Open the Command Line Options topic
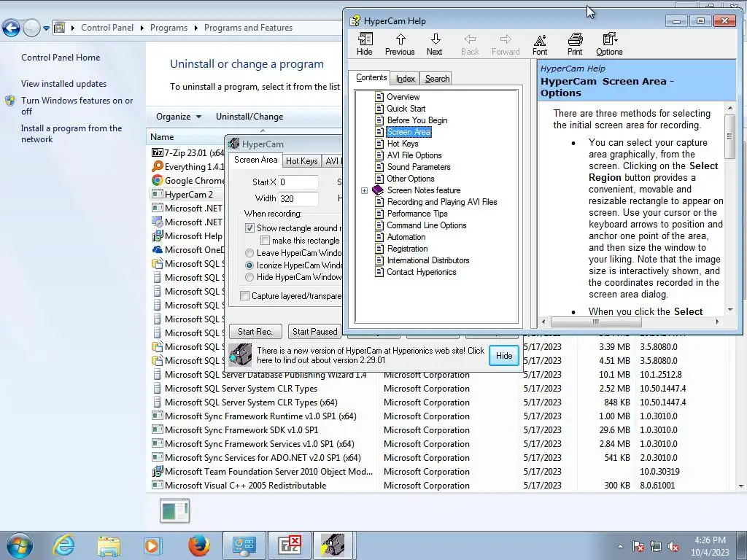This screenshot has height=560, width=747. (x=426, y=225)
